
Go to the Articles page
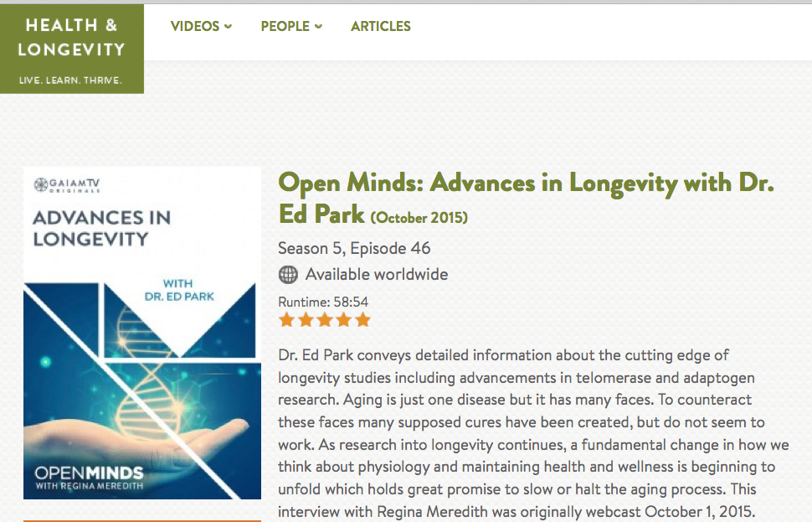(381, 26)
